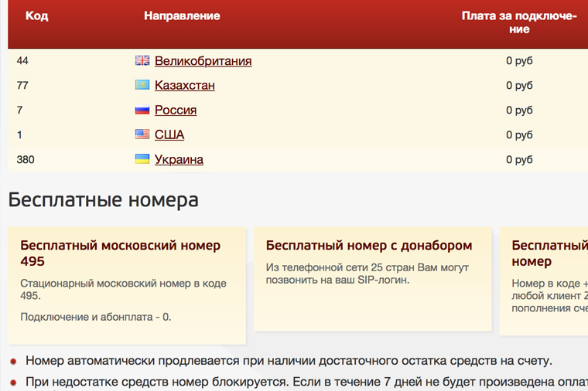The image size is (588, 391).
Task: Click bullet text При недостатке средств номер блокируется
Action: coord(157,382)
